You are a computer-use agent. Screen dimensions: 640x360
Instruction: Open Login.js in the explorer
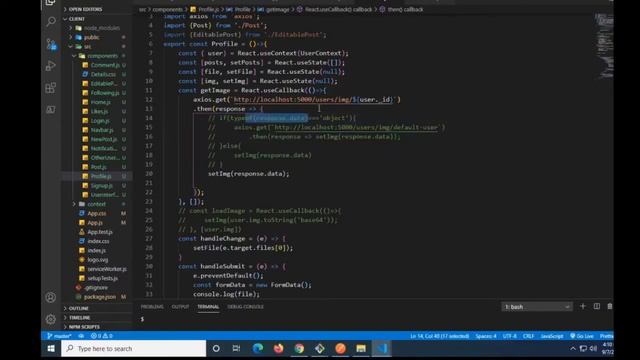100,121
